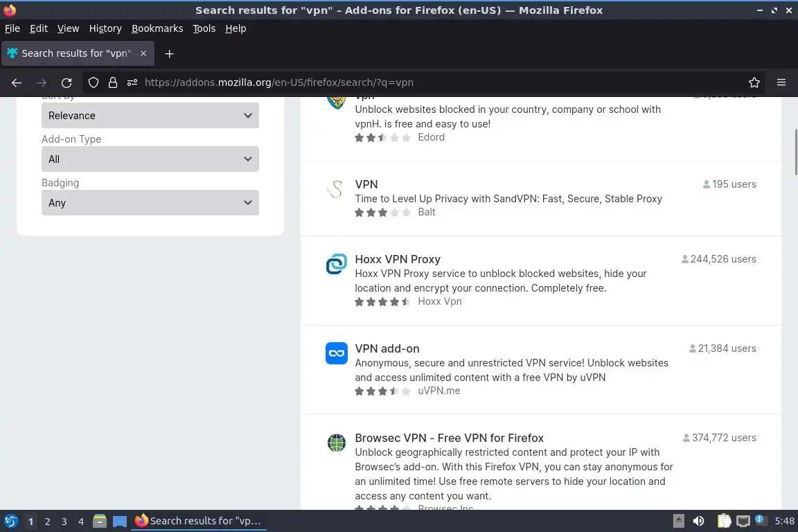The width and height of the screenshot is (798, 532).
Task: Open the Help menu
Action: pyautogui.click(x=236, y=28)
